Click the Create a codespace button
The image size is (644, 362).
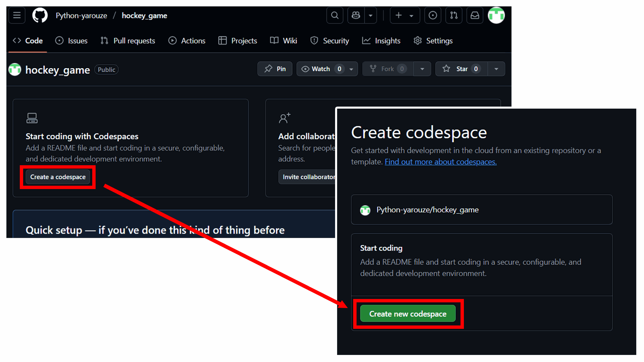pyautogui.click(x=58, y=177)
